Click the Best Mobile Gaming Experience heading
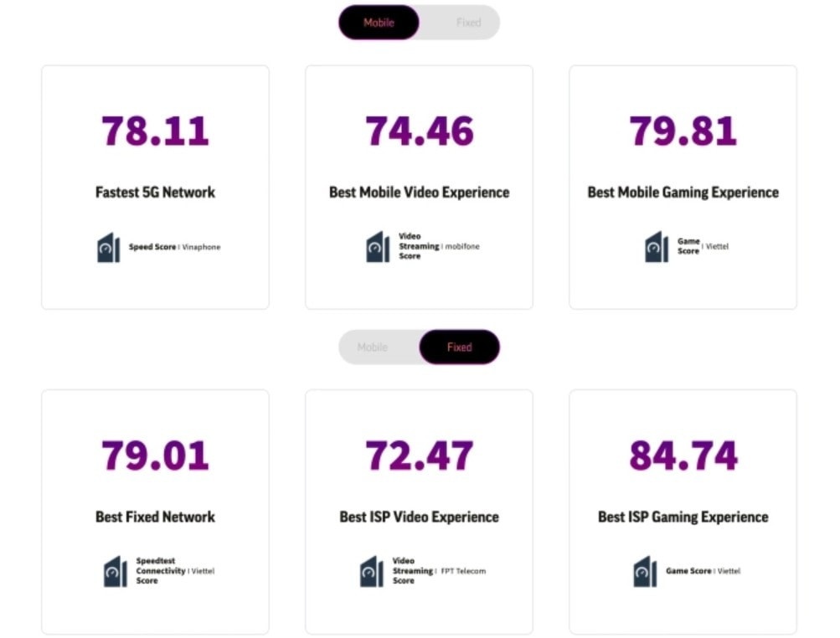 [683, 193]
